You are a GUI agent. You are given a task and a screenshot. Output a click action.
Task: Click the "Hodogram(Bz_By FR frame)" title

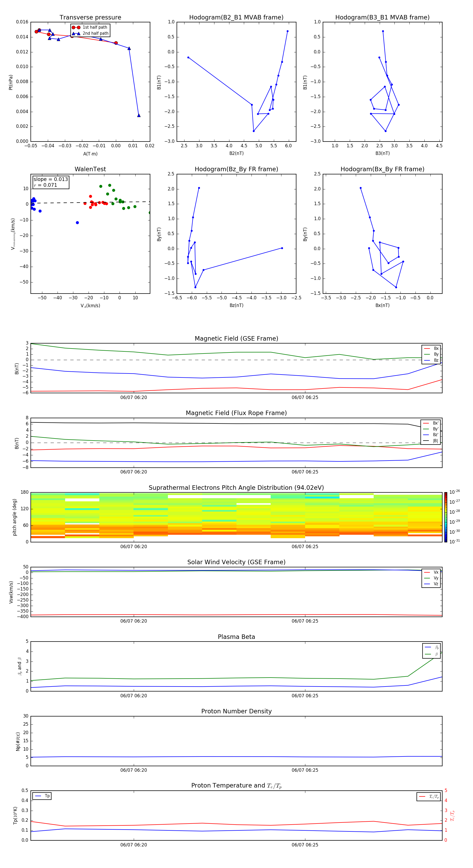(x=236, y=169)
